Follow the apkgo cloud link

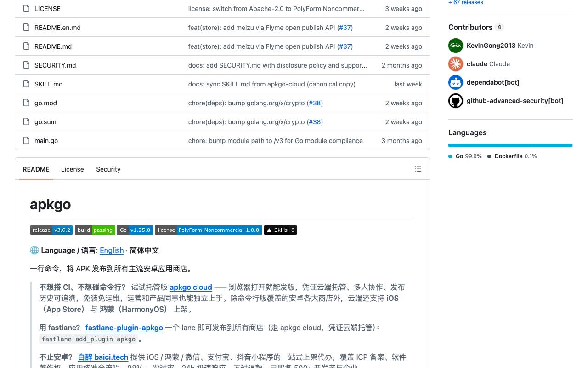coord(191,287)
